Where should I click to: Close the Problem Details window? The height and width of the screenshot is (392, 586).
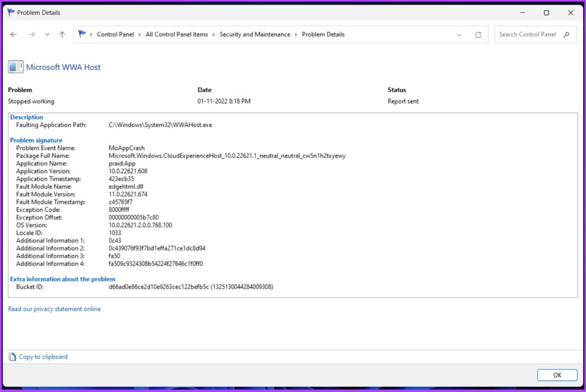coord(571,13)
